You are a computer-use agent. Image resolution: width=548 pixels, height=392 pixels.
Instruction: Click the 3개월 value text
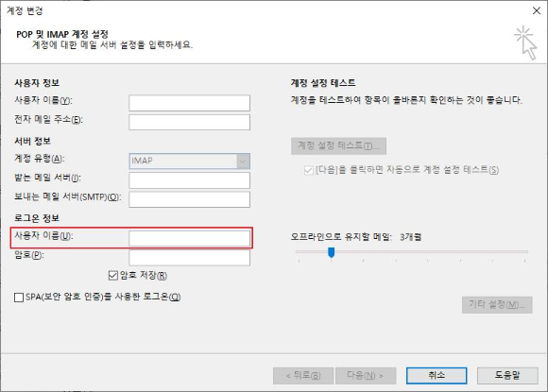coord(410,237)
